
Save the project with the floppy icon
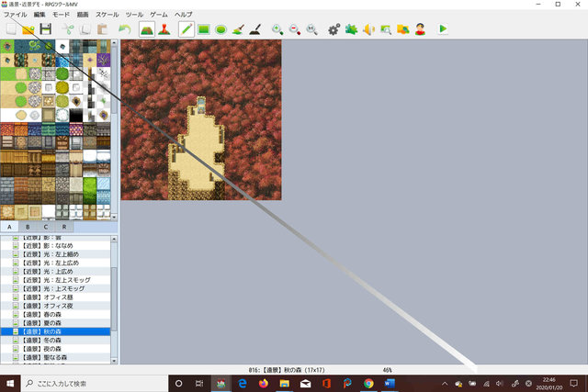click(46, 29)
